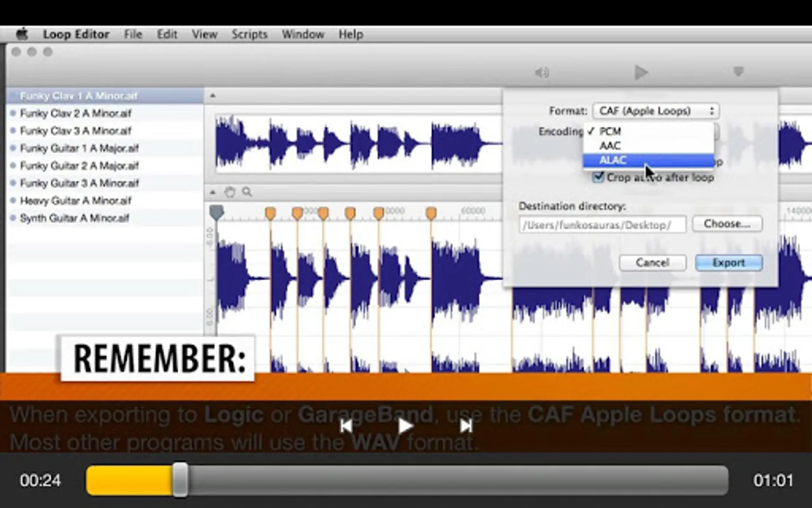This screenshot has height=508, width=812.
Task: Skip to the next video
Action: [466, 426]
